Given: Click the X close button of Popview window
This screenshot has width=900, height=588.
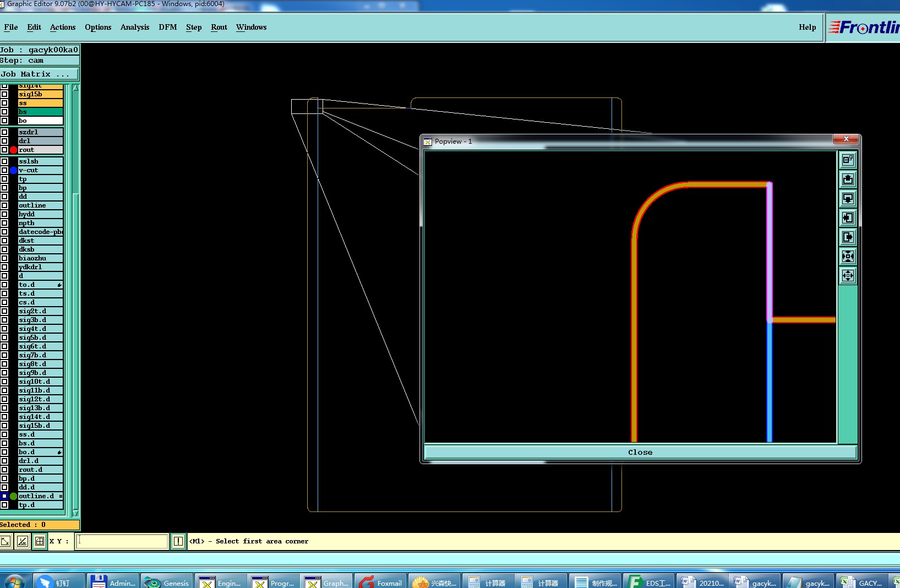Looking at the screenshot, I should (x=846, y=139).
